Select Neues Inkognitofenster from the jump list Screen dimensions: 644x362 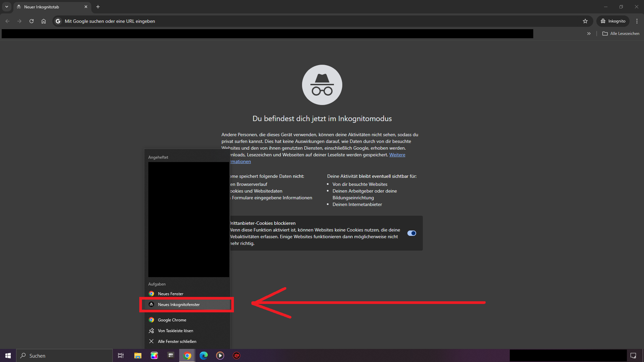tap(179, 305)
